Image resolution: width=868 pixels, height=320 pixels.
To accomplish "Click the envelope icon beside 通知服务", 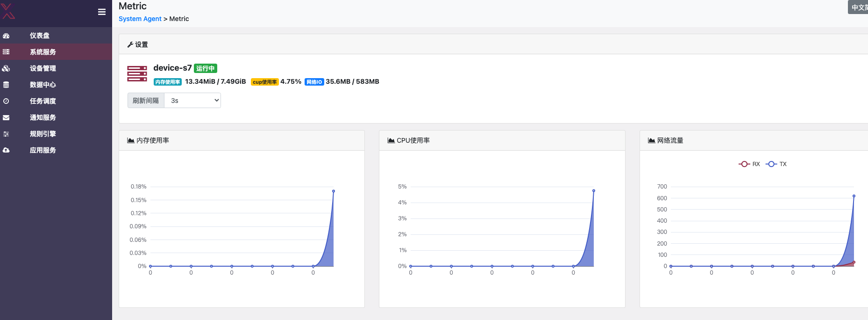I will click(6, 117).
